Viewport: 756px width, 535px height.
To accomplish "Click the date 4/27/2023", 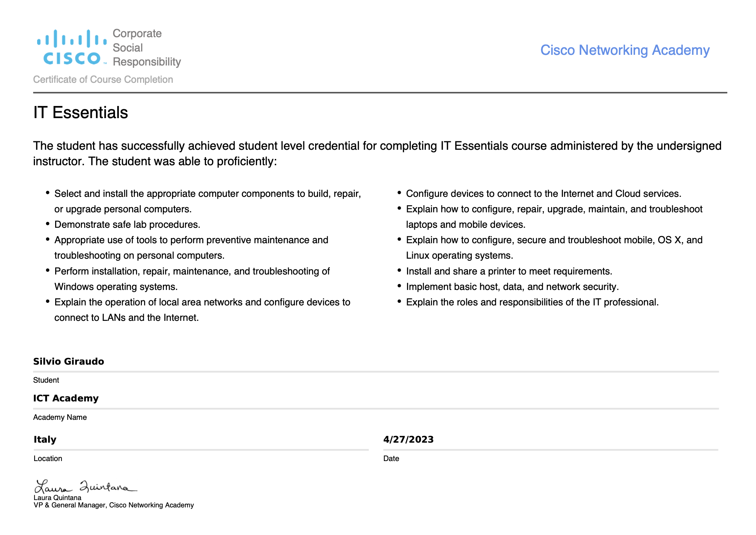I will click(x=409, y=440).
